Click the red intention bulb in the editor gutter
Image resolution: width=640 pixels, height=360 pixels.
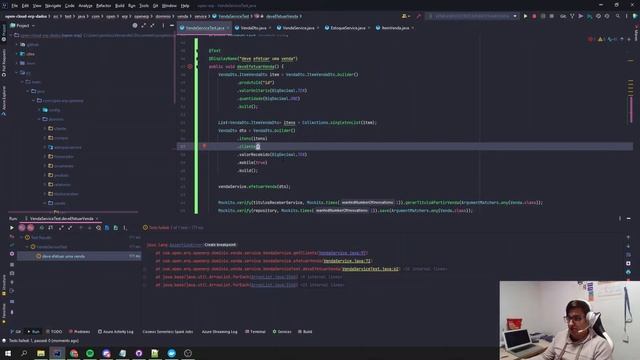pyautogui.click(x=204, y=146)
